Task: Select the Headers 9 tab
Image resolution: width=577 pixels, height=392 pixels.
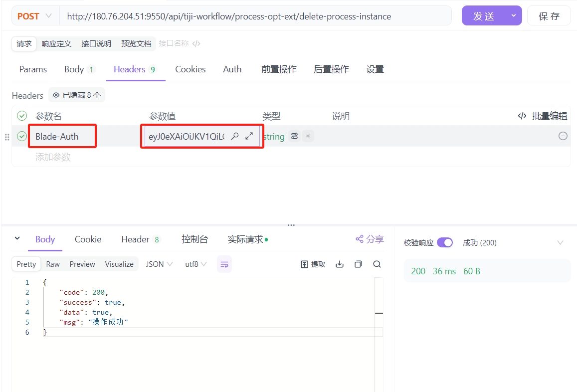Action: click(136, 69)
